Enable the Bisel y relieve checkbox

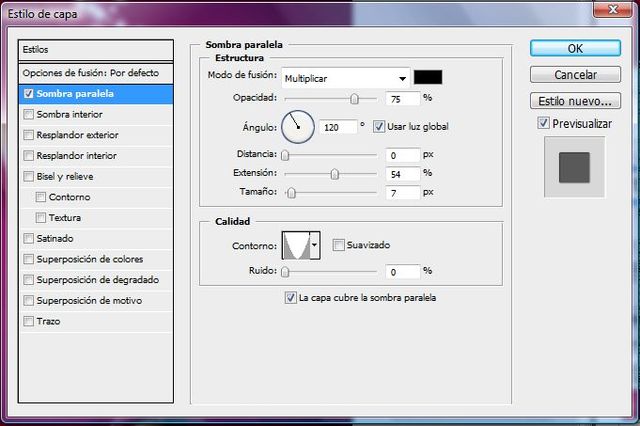tap(28, 176)
